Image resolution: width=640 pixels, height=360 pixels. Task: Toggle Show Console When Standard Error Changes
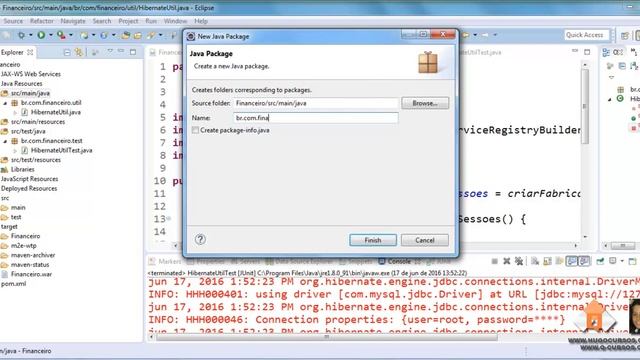point(584,261)
